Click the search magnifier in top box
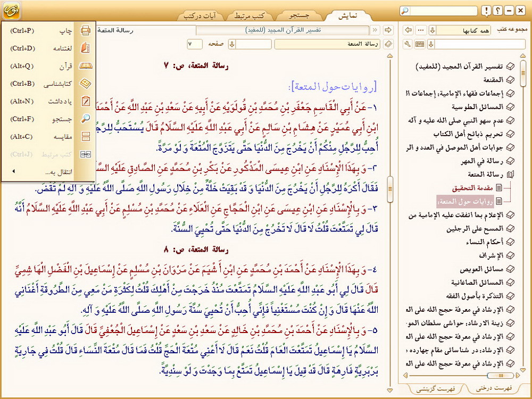Image resolution: width=532 pixels, height=399 pixels. click(x=404, y=11)
